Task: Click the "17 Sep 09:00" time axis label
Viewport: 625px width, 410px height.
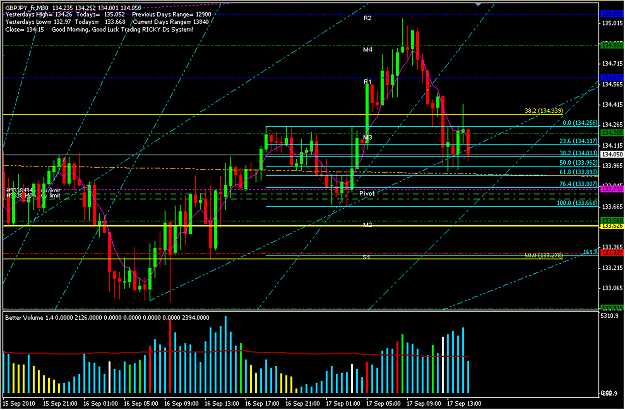Action: click(x=424, y=403)
